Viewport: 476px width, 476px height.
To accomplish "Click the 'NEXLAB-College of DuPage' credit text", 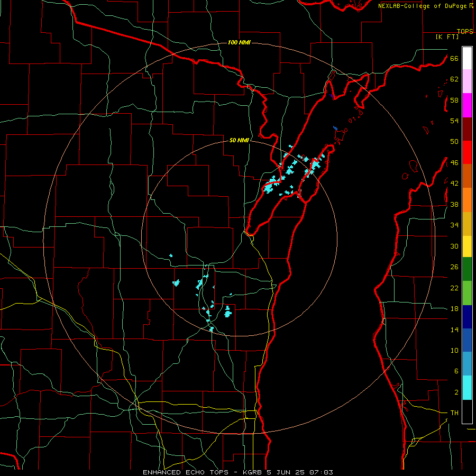I will pyautogui.click(x=423, y=6).
